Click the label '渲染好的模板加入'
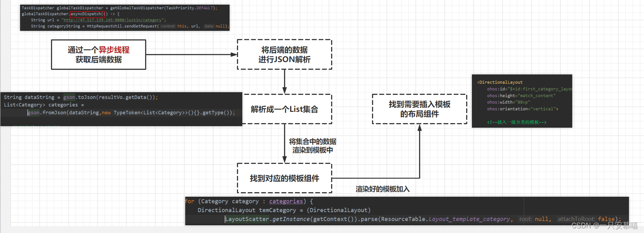This screenshot has width=644, height=233. coord(382,189)
